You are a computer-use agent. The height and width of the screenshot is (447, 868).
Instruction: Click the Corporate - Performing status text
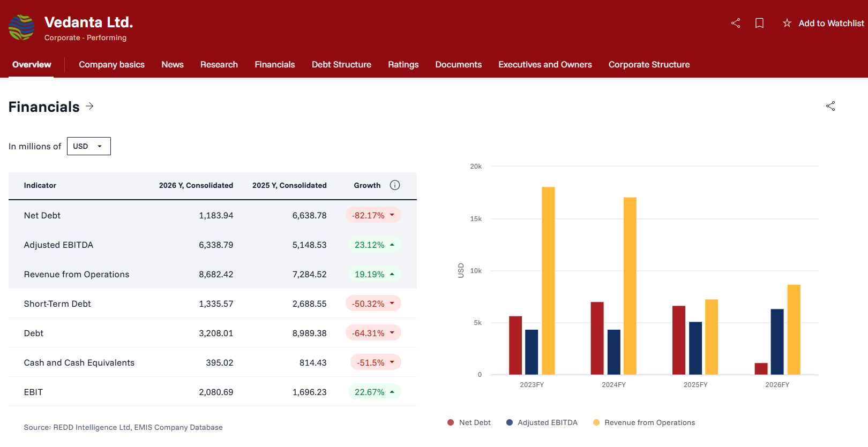(x=86, y=37)
